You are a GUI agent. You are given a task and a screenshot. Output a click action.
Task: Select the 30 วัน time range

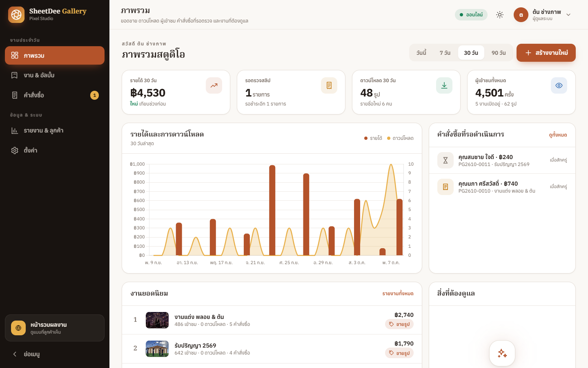pos(471,53)
